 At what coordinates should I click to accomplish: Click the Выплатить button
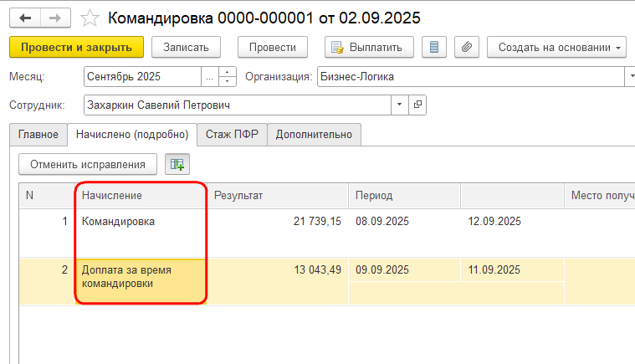(369, 47)
